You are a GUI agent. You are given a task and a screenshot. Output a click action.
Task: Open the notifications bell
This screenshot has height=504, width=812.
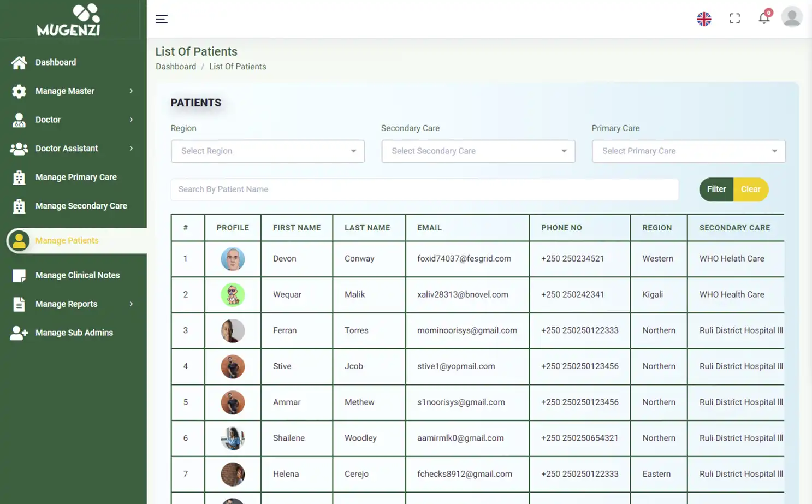pos(764,18)
